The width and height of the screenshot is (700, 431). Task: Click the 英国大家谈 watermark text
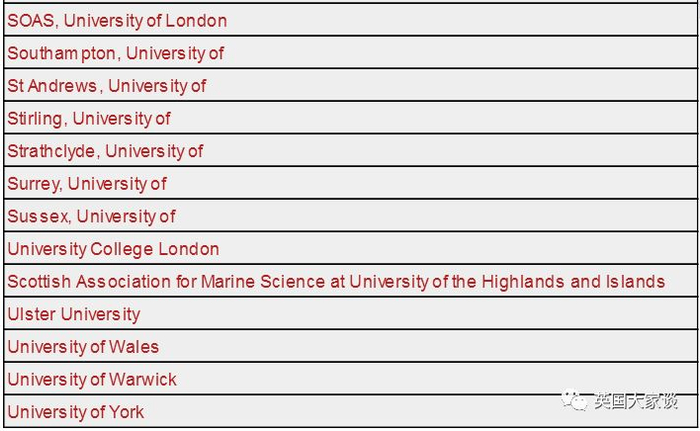point(635,401)
